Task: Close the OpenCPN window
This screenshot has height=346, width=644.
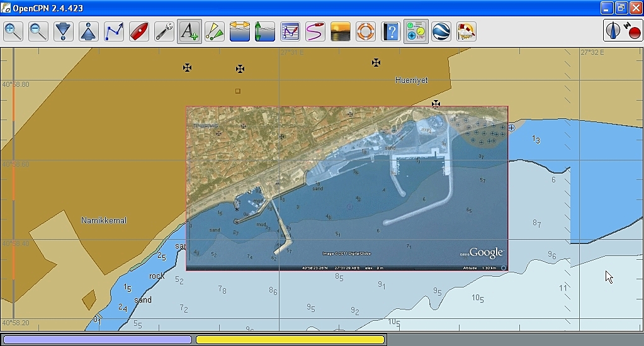Action: (x=636, y=8)
